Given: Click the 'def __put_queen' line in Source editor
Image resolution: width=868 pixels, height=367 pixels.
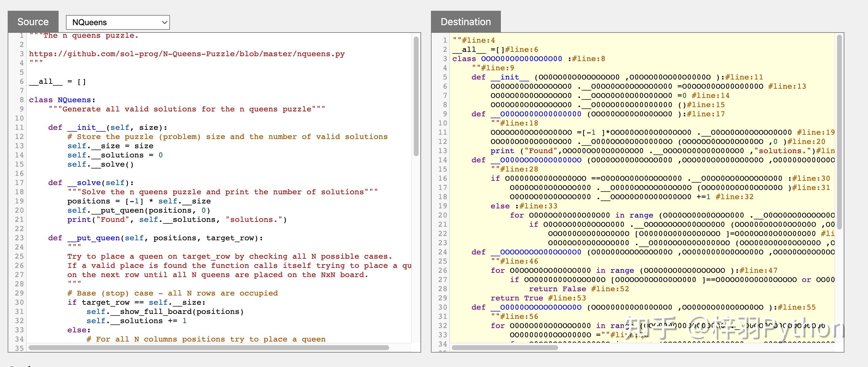Looking at the screenshot, I should (155, 238).
